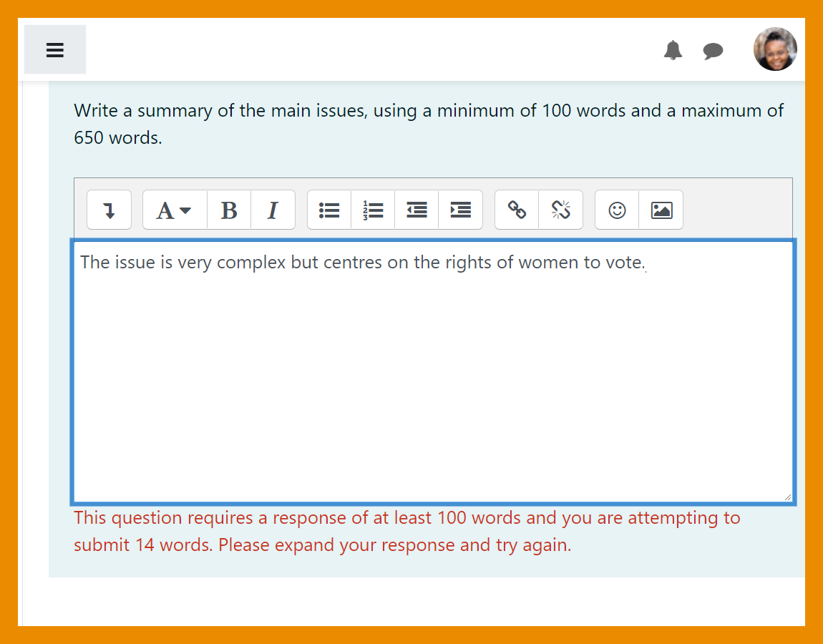This screenshot has width=823, height=644.
Task: Open the emoticon picker
Action: tap(616, 210)
